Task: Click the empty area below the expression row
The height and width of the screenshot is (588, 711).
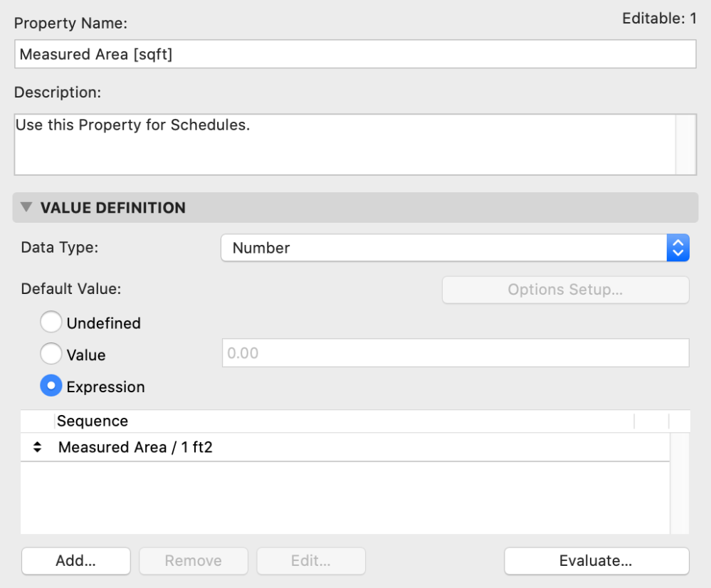Action: click(344, 498)
